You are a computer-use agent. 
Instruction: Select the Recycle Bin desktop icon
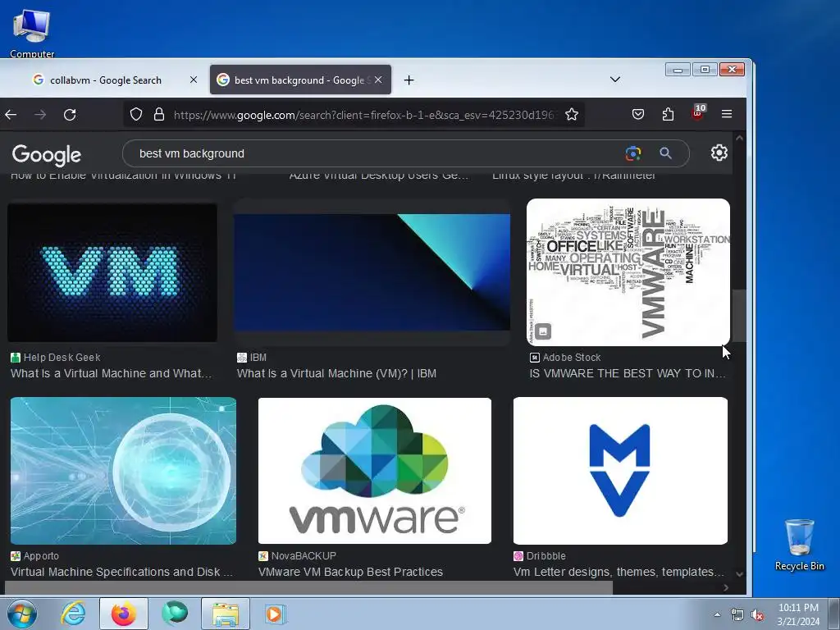[x=799, y=545]
